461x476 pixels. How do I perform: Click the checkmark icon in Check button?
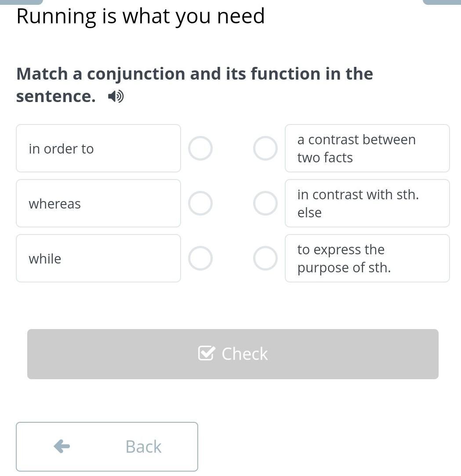point(207,353)
